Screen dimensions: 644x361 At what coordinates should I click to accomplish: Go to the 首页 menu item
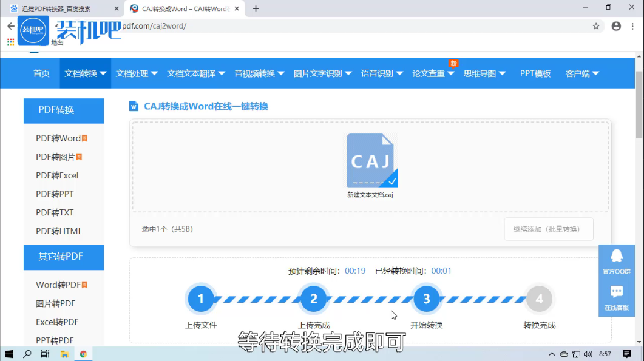(41, 73)
